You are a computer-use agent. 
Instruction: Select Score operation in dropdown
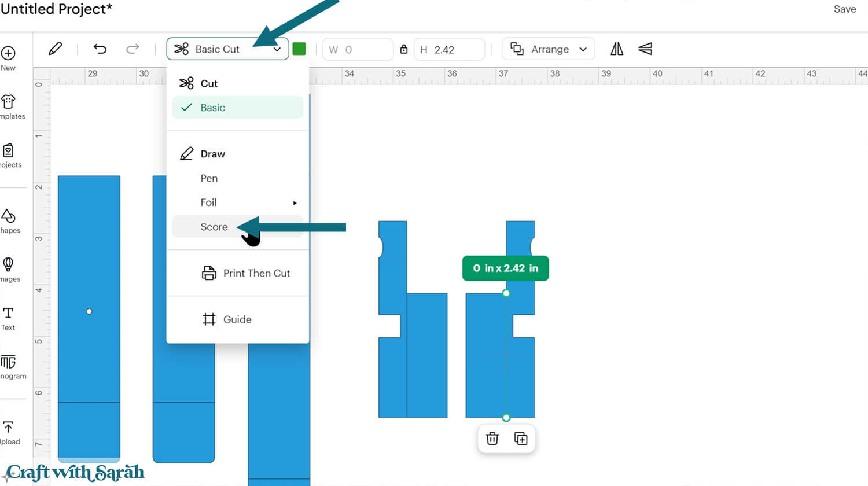tap(238, 227)
